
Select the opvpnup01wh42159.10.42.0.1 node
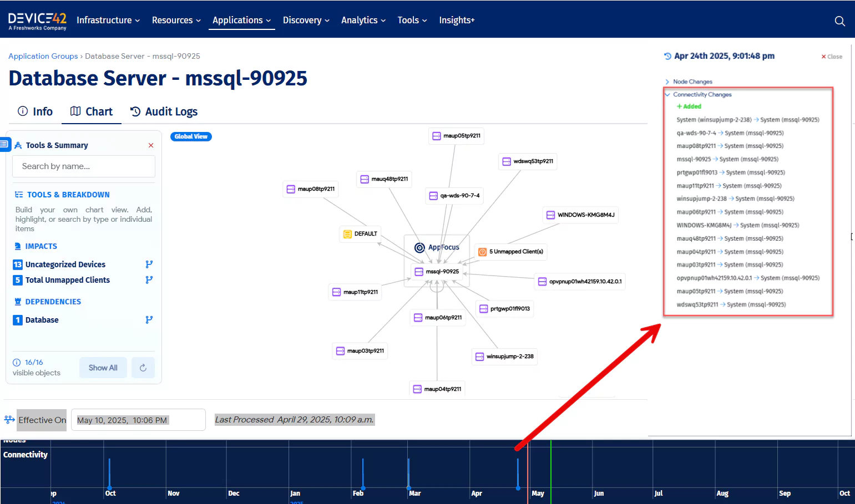[x=580, y=282]
